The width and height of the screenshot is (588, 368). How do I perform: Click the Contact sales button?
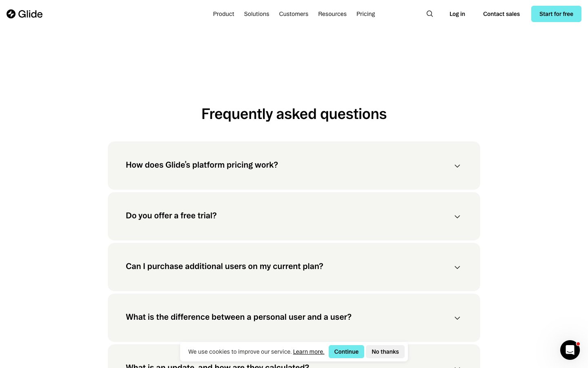(x=501, y=14)
